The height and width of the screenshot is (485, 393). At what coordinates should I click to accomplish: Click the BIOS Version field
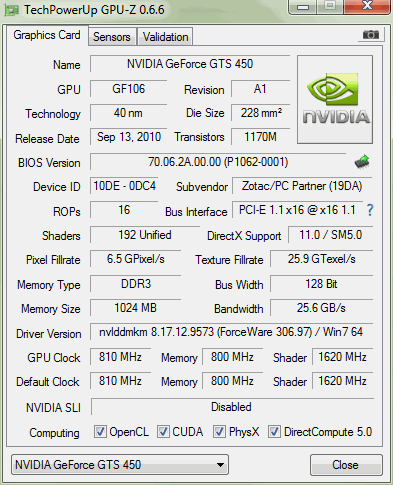(218, 162)
